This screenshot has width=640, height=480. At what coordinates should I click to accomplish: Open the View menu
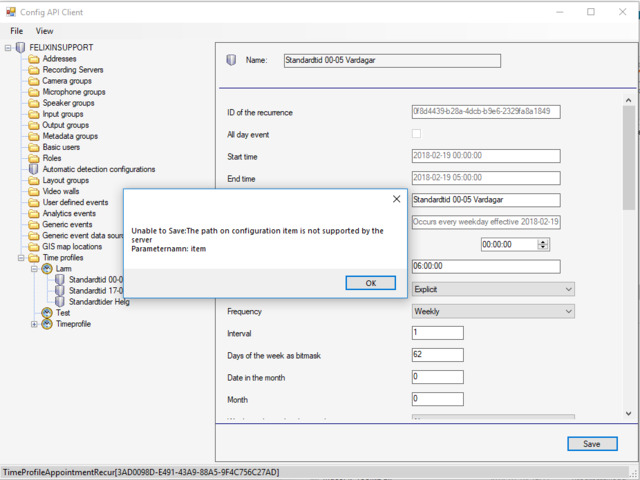click(x=45, y=31)
